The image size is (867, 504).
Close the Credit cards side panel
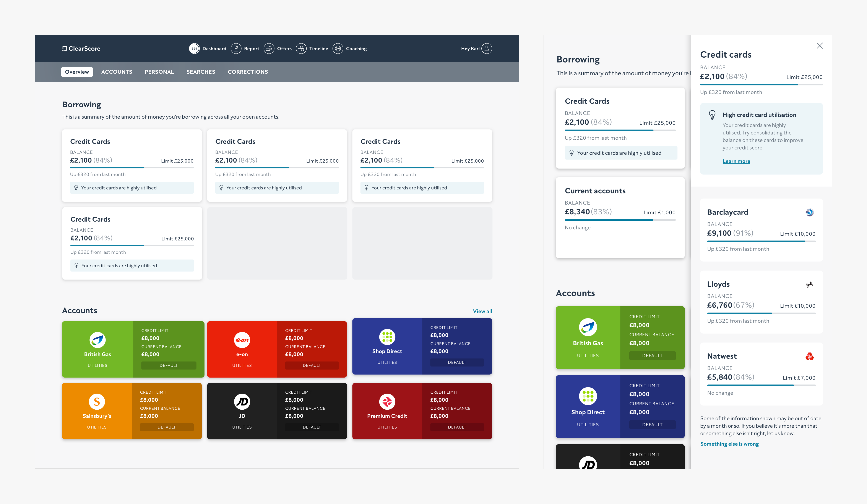click(820, 46)
